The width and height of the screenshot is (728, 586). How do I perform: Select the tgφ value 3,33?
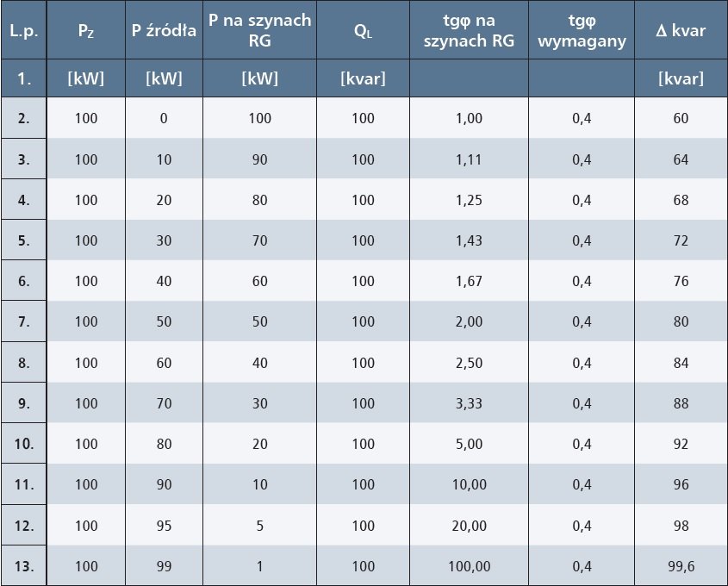click(469, 403)
